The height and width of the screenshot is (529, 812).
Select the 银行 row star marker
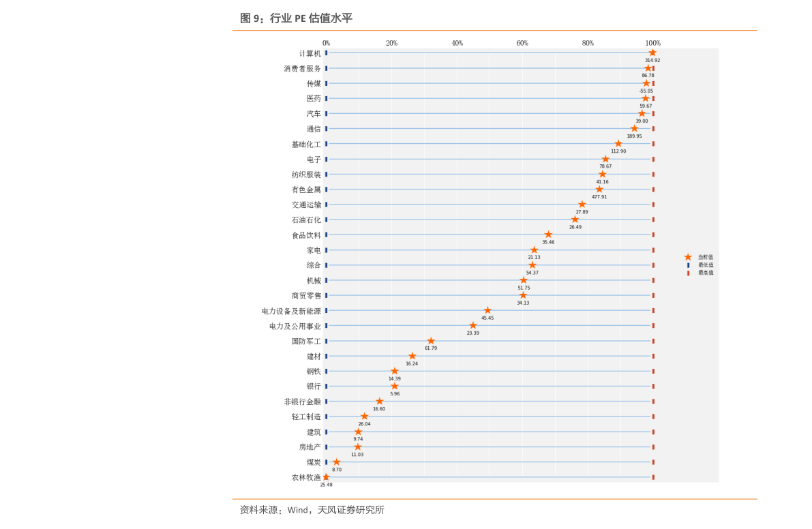coord(395,386)
